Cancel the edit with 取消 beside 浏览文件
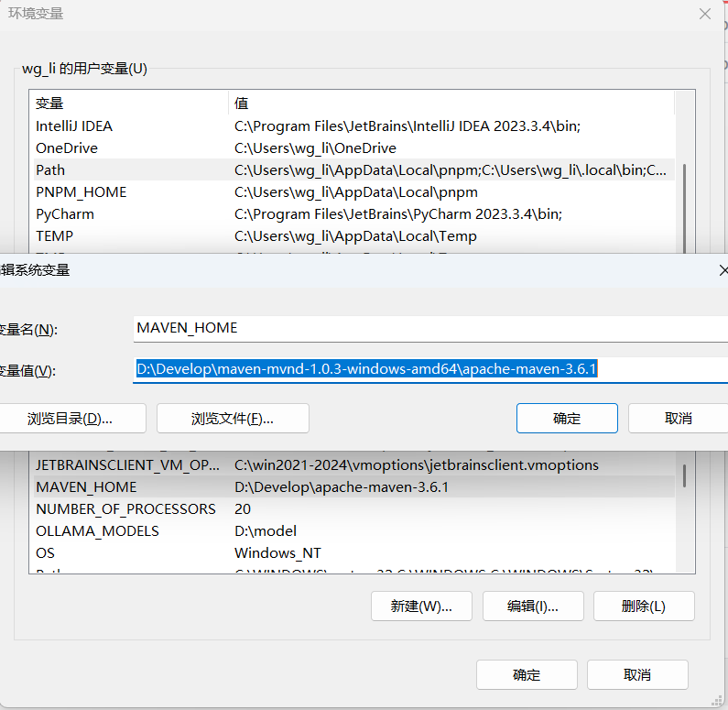This screenshot has height=710, width=728. pyautogui.click(x=678, y=418)
